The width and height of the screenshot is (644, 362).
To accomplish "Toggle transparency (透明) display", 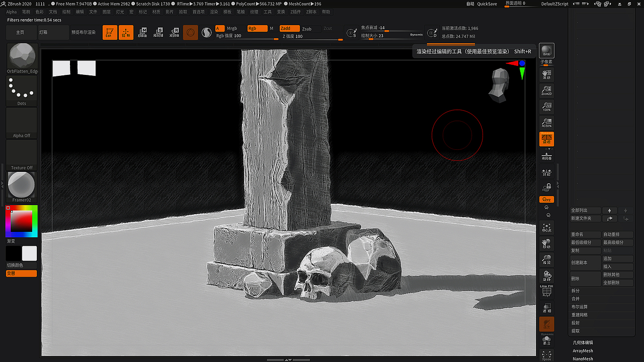I will 546,308.
